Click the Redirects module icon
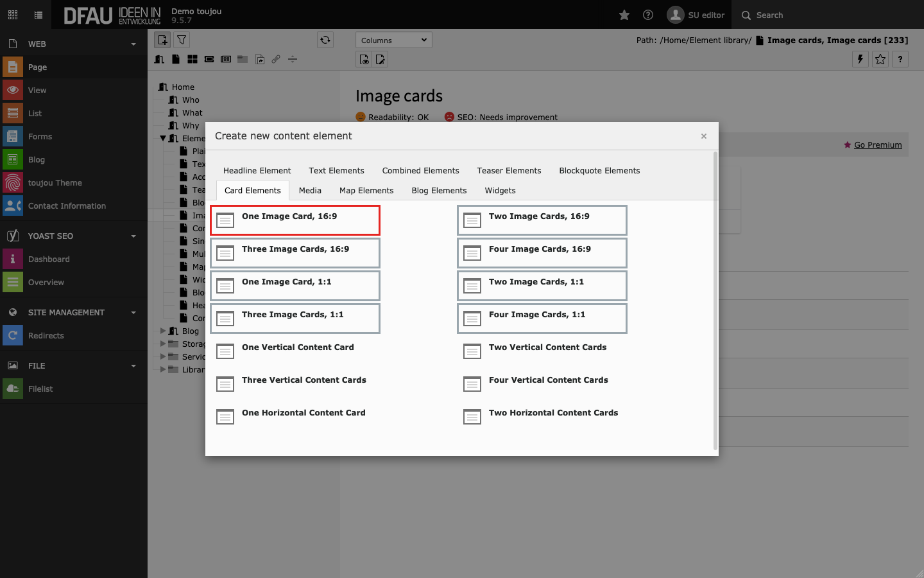924x578 pixels. [x=13, y=335]
